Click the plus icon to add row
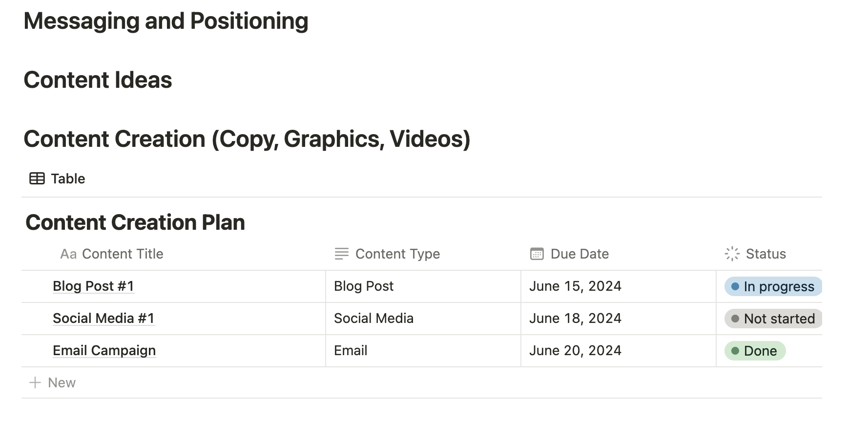The width and height of the screenshot is (868, 441). tap(35, 382)
